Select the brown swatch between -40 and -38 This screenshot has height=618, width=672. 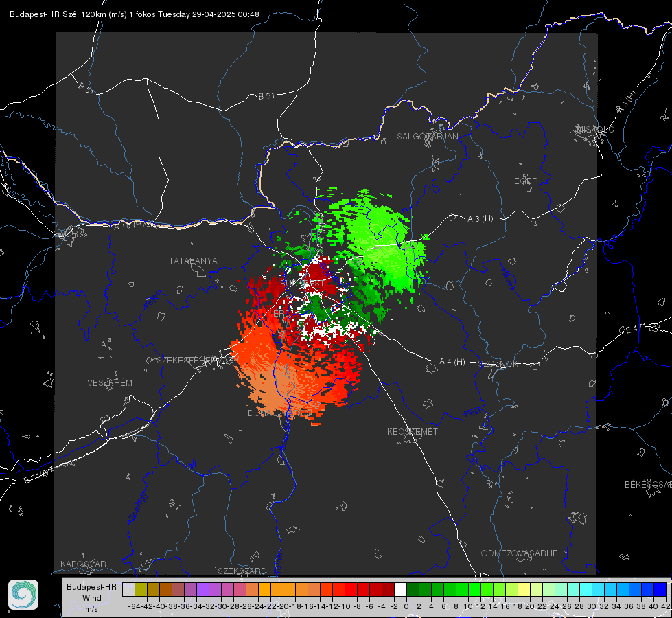coord(165,589)
